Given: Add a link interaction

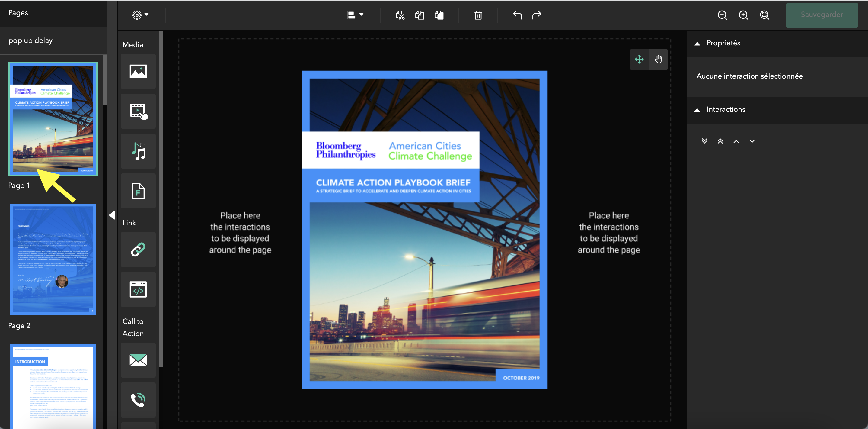Looking at the screenshot, I should pyautogui.click(x=138, y=250).
